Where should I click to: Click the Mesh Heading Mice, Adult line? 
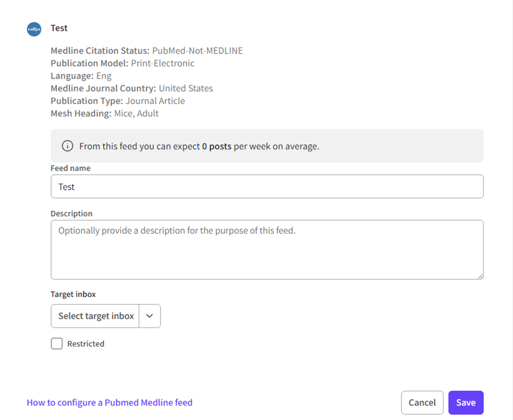(x=104, y=114)
